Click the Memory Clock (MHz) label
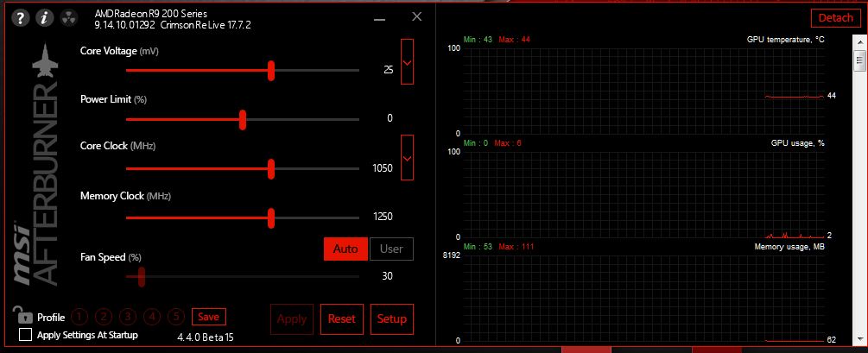This screenshot has height=353, width=868. coord(125,197)
